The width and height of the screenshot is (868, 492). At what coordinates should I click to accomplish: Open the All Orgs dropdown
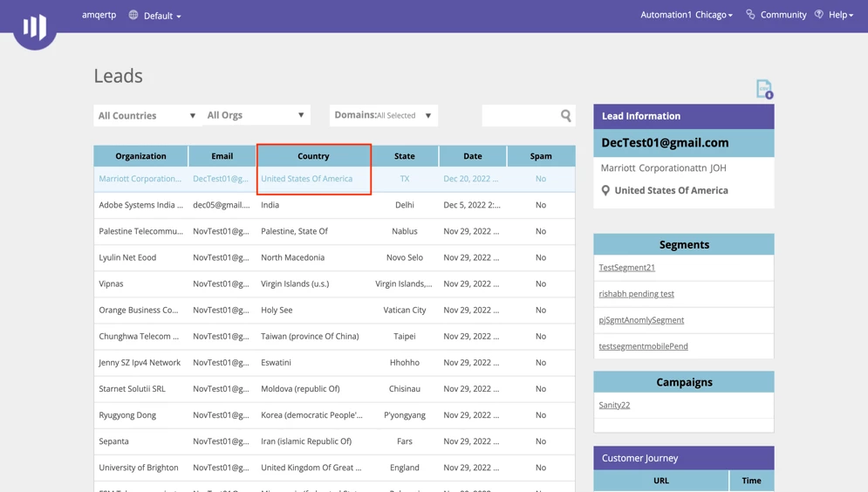pyautogui.click(x=256, y=115)
